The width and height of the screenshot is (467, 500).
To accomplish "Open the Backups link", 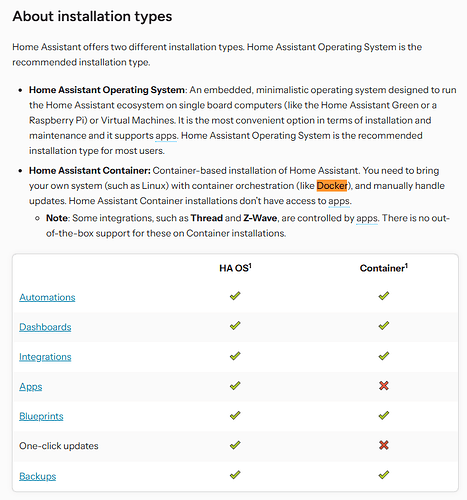I will click(x=37, y=476).
